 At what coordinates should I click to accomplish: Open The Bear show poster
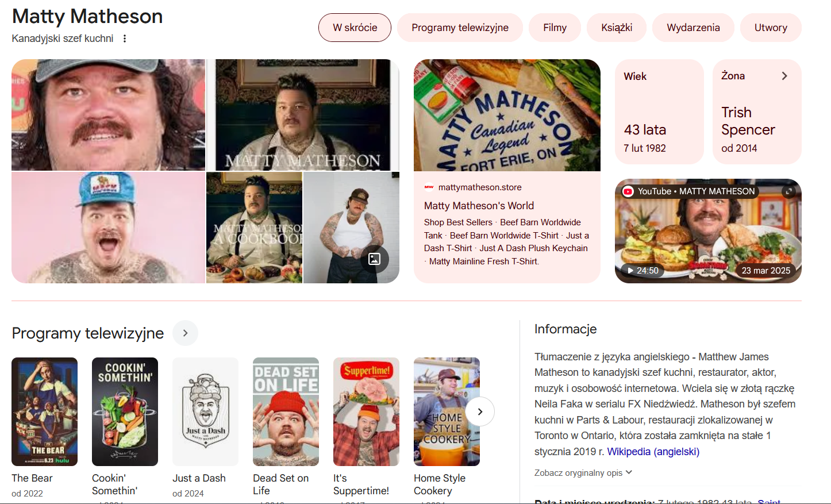tap(44, 411)
